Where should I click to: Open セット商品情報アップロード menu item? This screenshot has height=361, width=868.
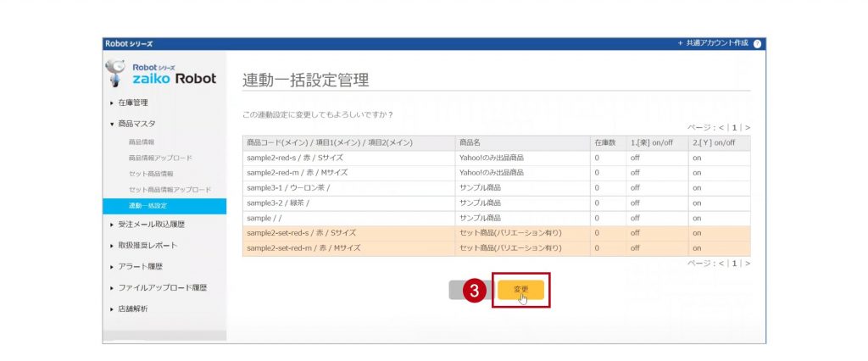tap(170, 190)
